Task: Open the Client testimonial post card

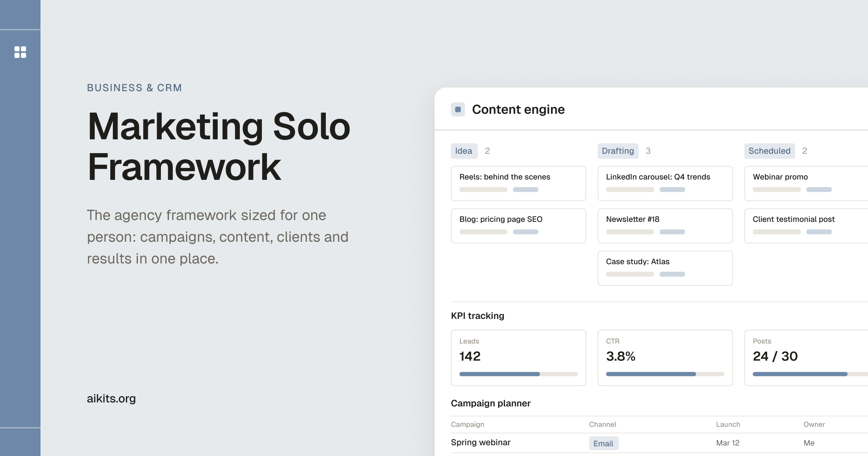Action: 806,226
